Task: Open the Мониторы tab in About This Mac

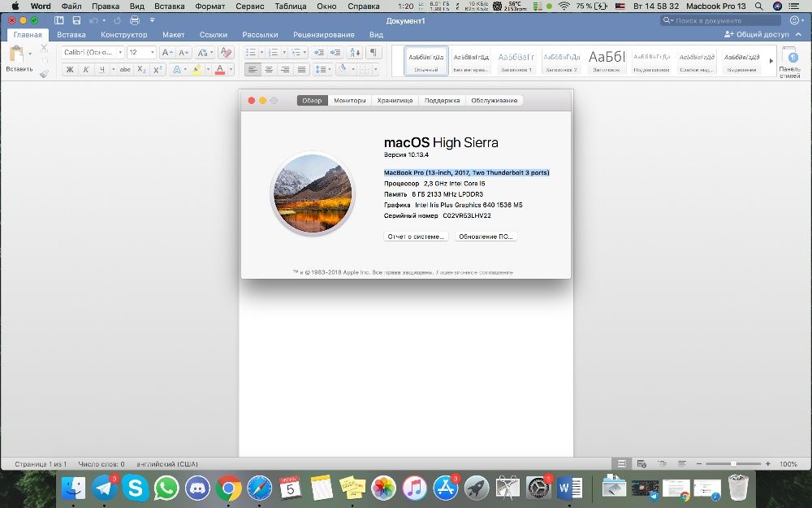Action: (349, 101)
